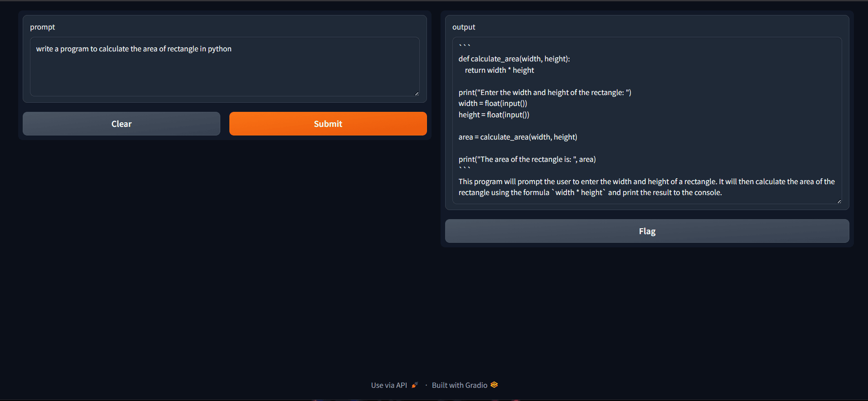Click the "height = float(input())" line
The image size is (868, 401).
[494, 115]
